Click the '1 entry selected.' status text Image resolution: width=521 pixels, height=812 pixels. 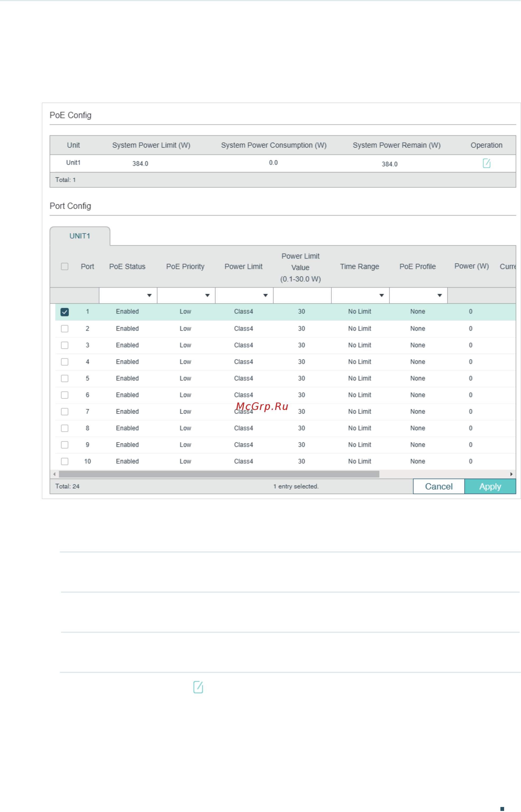[296, 487]
